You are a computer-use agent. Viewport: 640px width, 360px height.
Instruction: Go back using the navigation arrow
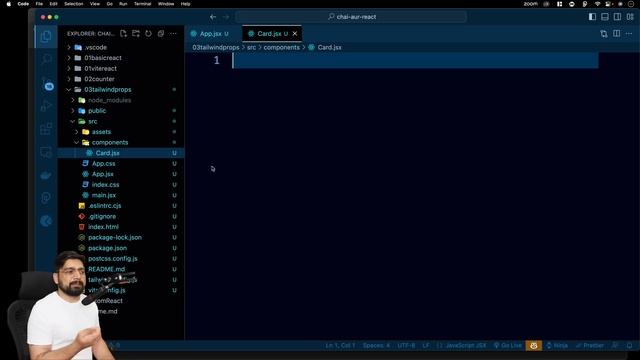pos(213,17)
